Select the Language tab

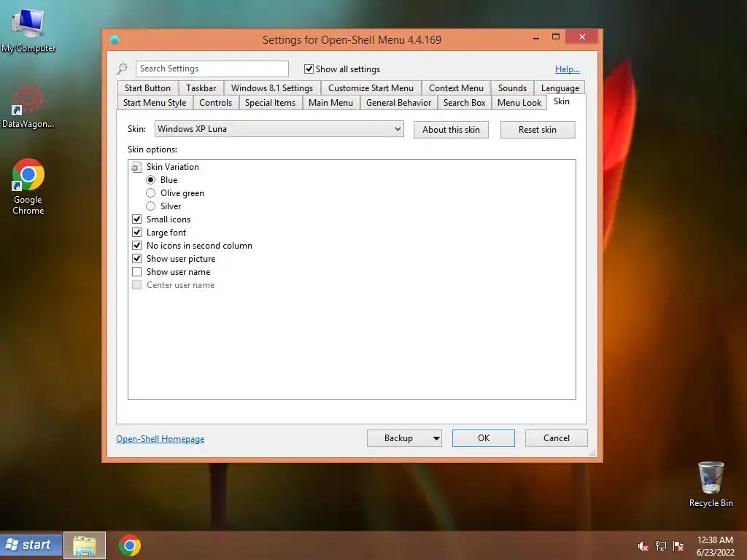coord(560,88)
